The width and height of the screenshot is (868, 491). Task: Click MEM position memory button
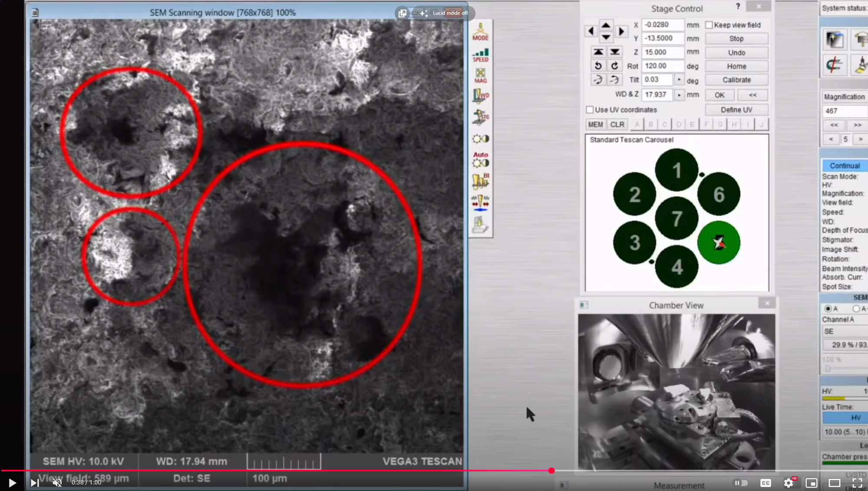click(595, 125)
